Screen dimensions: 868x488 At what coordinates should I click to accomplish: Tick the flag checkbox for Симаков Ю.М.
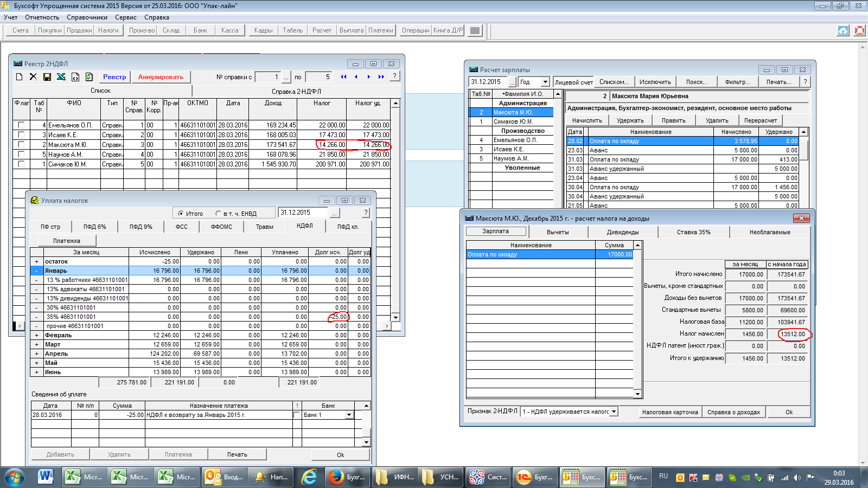pos(21,164)
